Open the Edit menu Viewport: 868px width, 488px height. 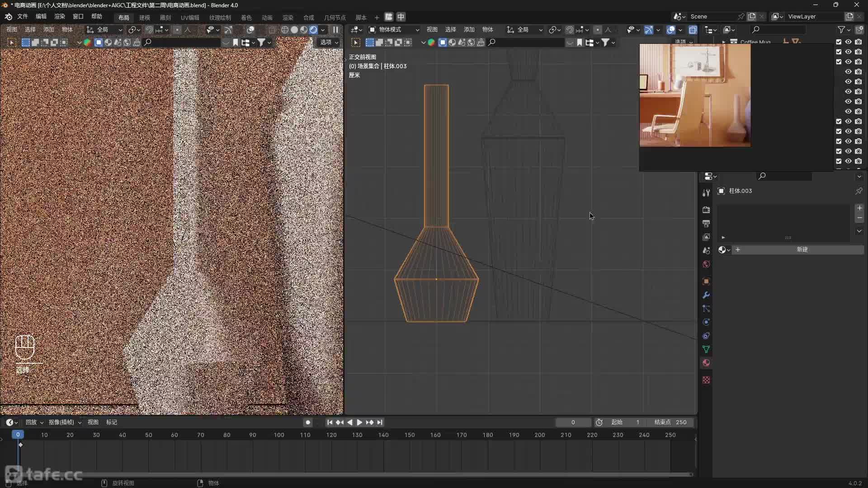click(x=41, y=17)
